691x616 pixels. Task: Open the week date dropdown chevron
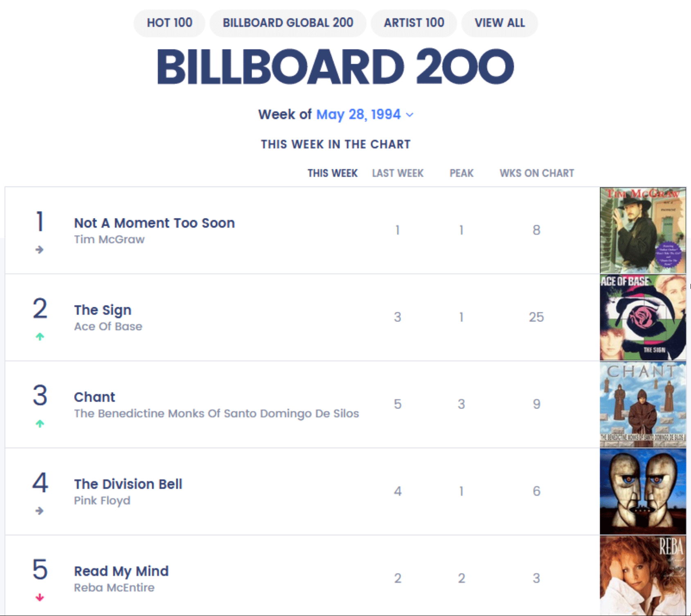(410, 115)
